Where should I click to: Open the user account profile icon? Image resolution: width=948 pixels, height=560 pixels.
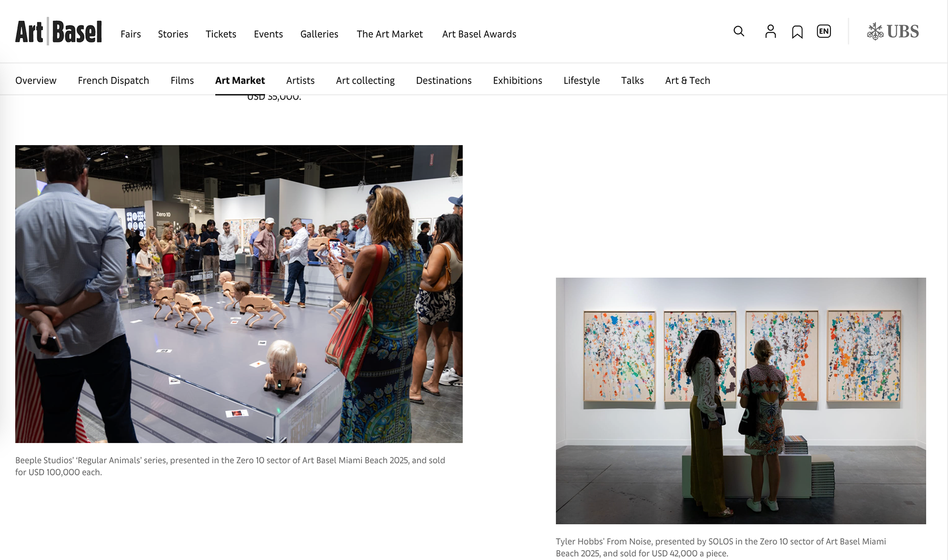(x=770, y=32)
